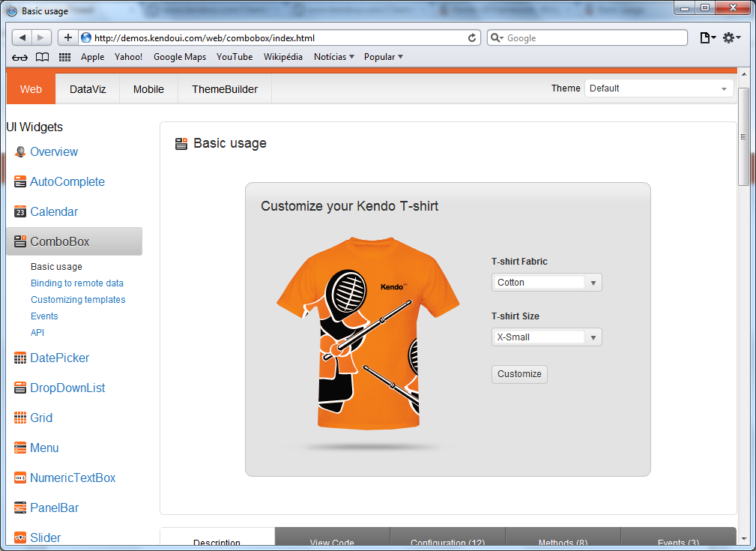Click the orange Kendo T-shirt image
756x551 pixels.
(368, 333)
